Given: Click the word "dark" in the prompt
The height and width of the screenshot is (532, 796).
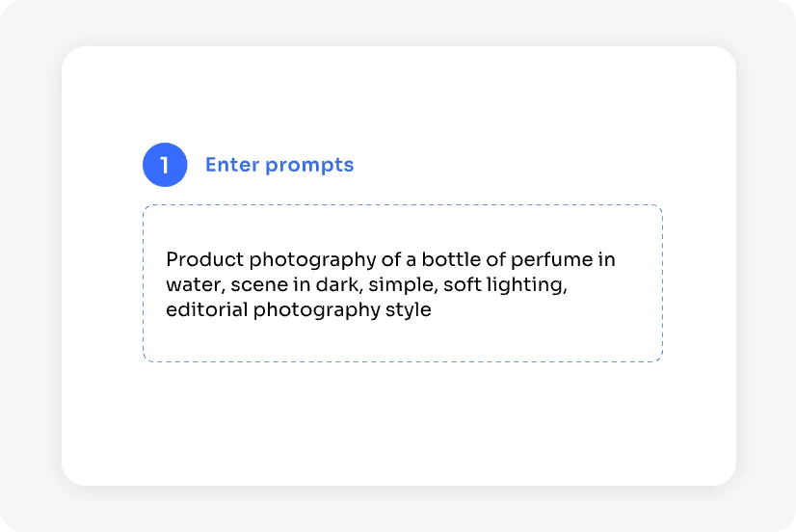Looking at the screenshot, I should [335, 285].
